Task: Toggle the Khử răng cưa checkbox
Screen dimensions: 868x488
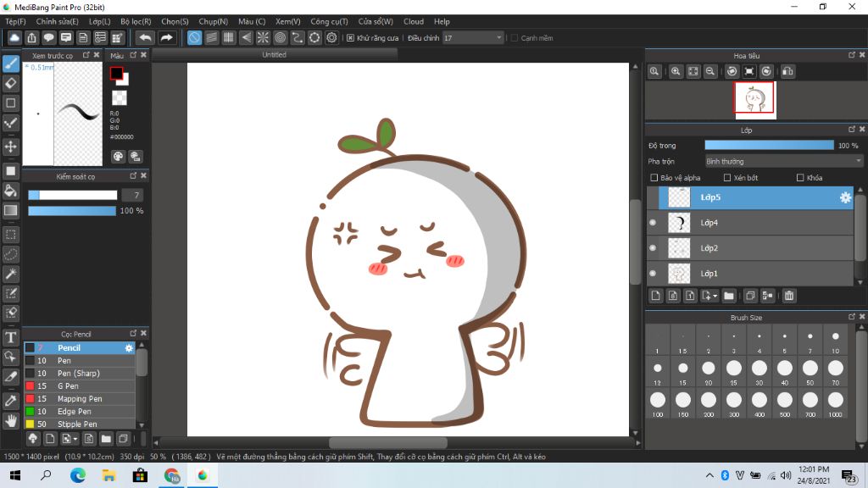Action: 350,37
